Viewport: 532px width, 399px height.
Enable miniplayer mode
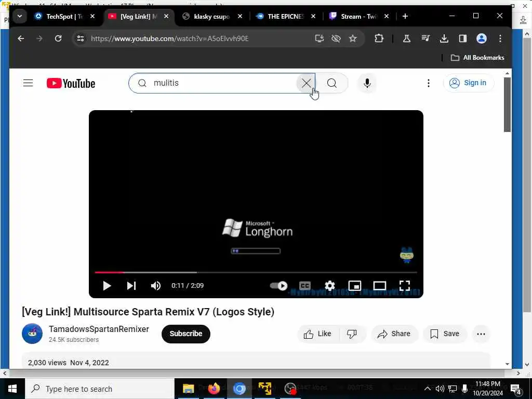355,286
